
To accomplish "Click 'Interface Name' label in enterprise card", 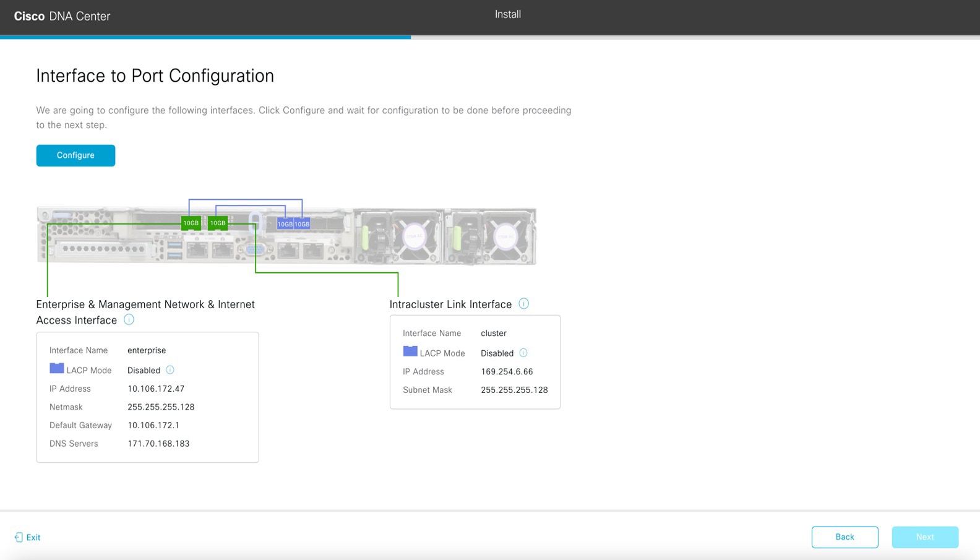I will (79, 350).
